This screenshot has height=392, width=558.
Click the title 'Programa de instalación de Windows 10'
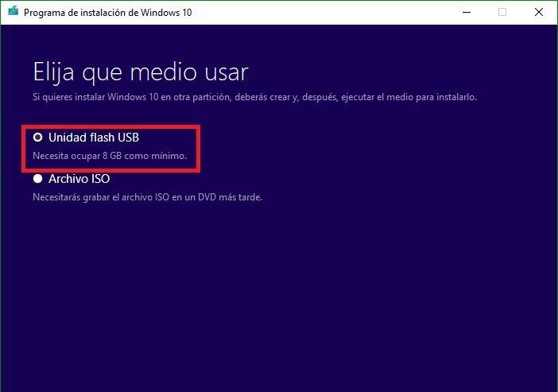point(108,13)
